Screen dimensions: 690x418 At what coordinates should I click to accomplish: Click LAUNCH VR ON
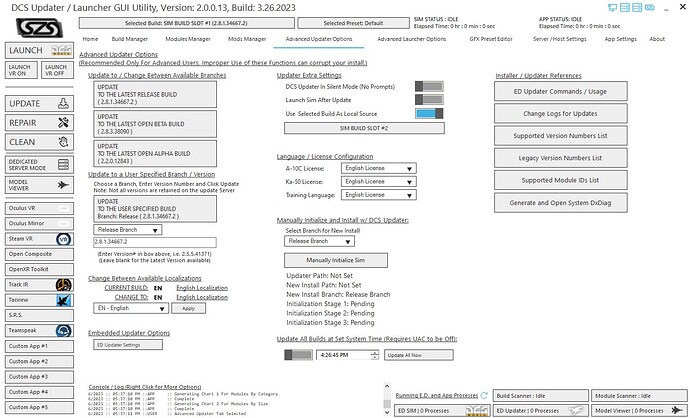(22, 70)
